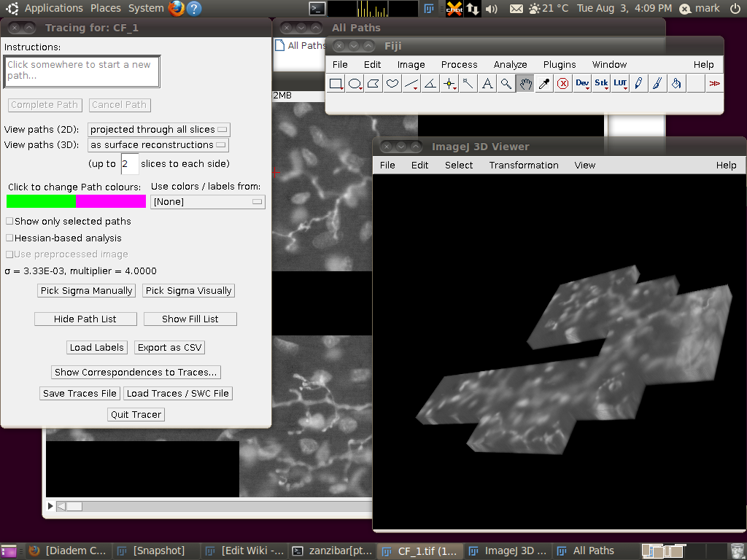
Task: Open View paths (2D) projection dropdown
Action: coord(158,130)
